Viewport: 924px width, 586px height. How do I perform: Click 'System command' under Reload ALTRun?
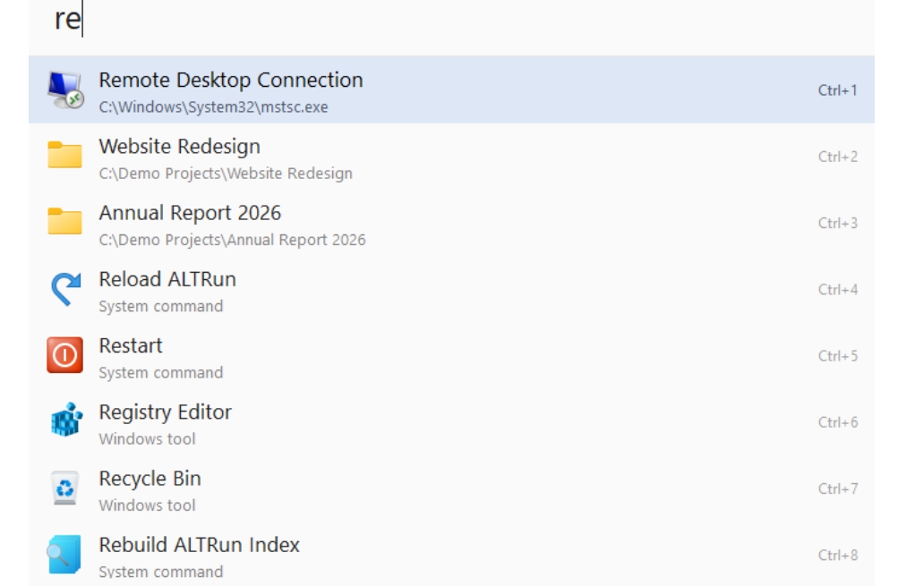(161, 306)
